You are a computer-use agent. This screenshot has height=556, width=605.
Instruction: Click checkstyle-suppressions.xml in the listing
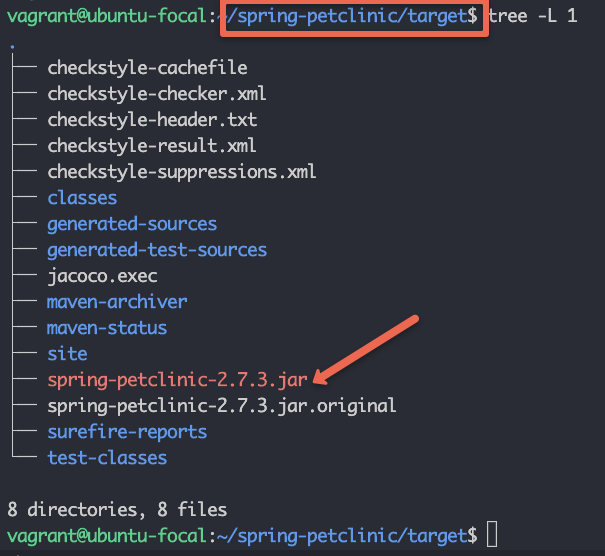182,172
